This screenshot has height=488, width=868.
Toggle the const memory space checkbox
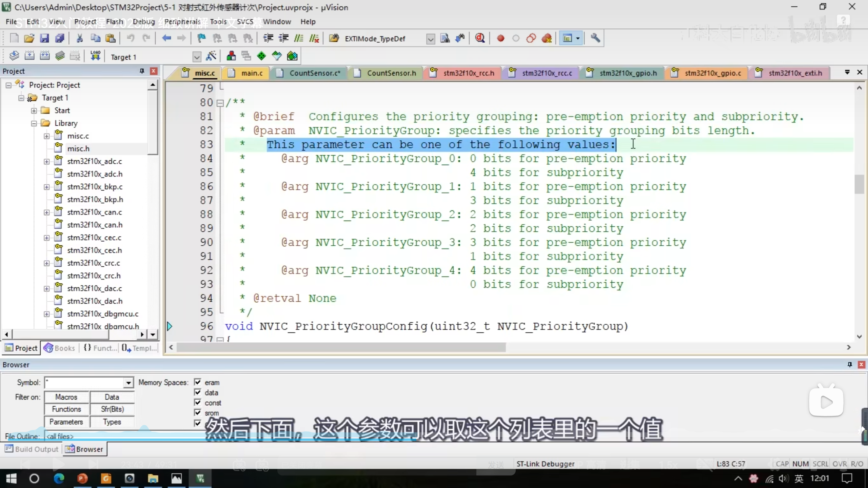(198, 403)
